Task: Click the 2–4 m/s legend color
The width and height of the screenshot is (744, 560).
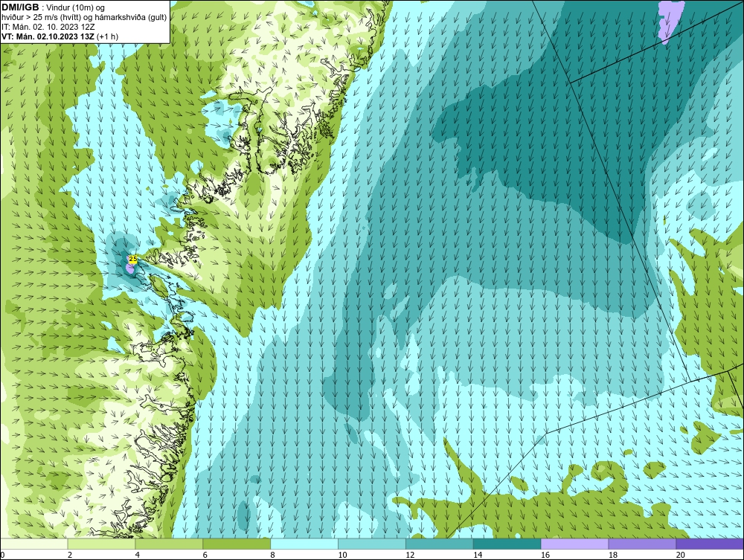Action: 101,544
